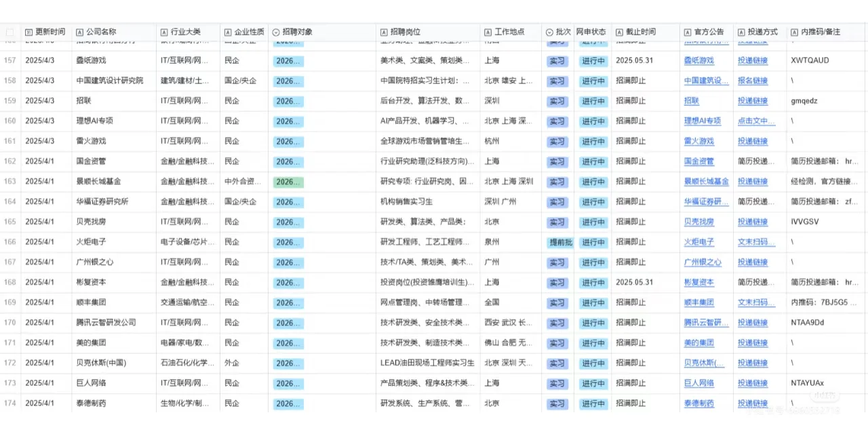
Task: Select the 网申状态 column header
Action: pyautogui.click(x=591, y=32)
